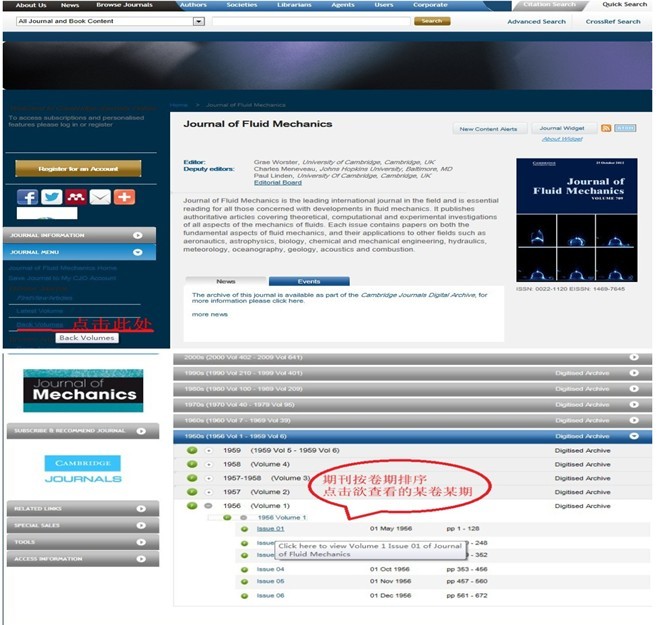Select the Events tab
The height and width of the screenshot is (625, 657).
pos(309,281)
